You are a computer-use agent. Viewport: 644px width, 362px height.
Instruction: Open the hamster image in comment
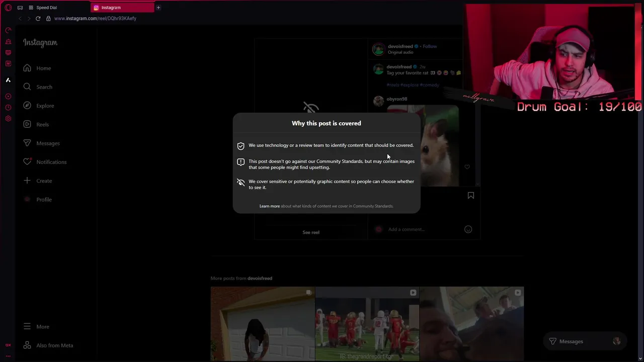coord(423,145)
